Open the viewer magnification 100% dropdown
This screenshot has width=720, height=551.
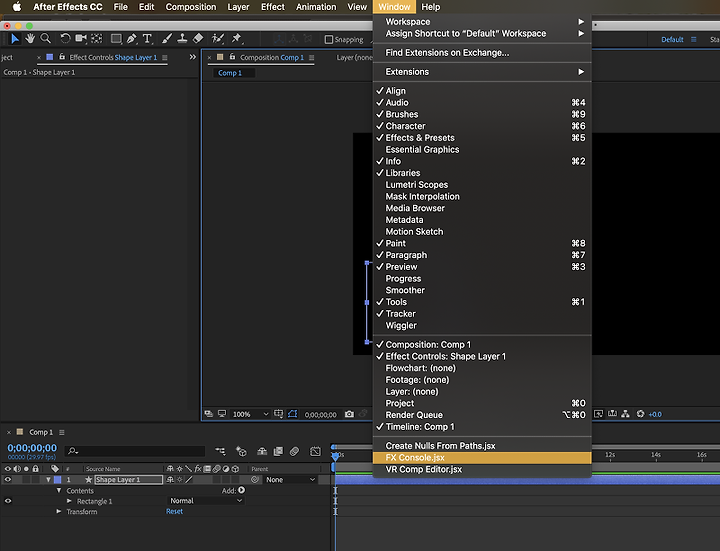(x=250, y=414)
